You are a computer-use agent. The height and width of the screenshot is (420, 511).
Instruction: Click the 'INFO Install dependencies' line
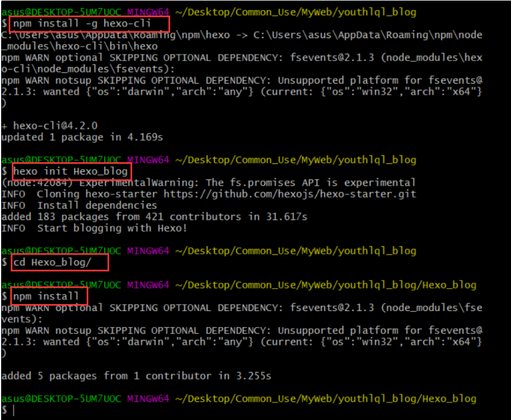[x=79, y=205]
